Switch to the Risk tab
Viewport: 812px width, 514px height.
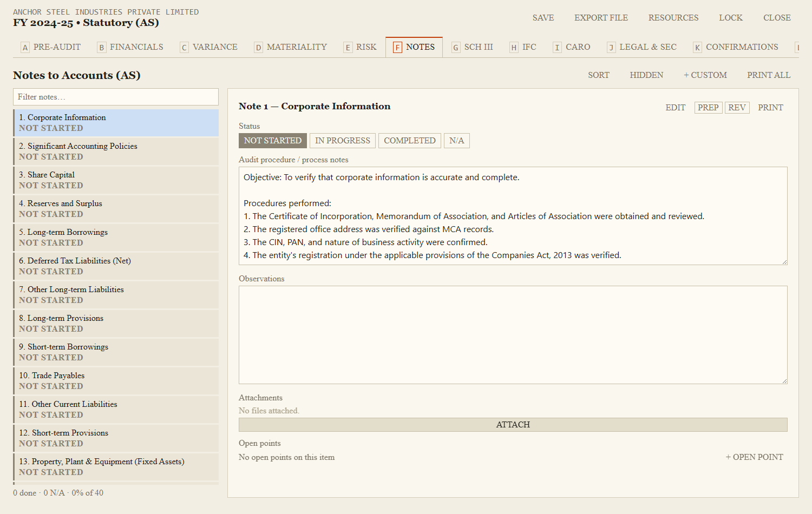pyautogui.click(x=360, y=47)
